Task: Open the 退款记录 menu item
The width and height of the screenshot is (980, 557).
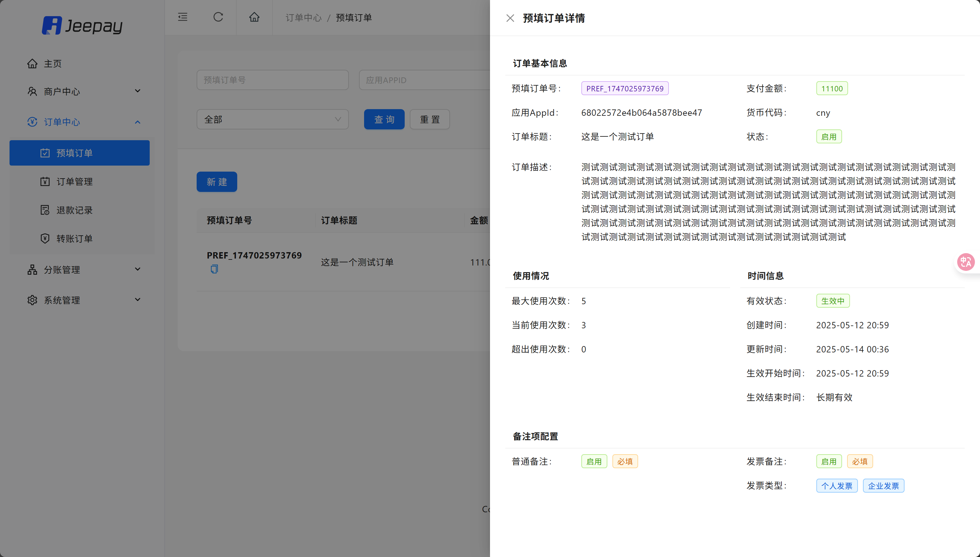Action: [x=75, y=210]
